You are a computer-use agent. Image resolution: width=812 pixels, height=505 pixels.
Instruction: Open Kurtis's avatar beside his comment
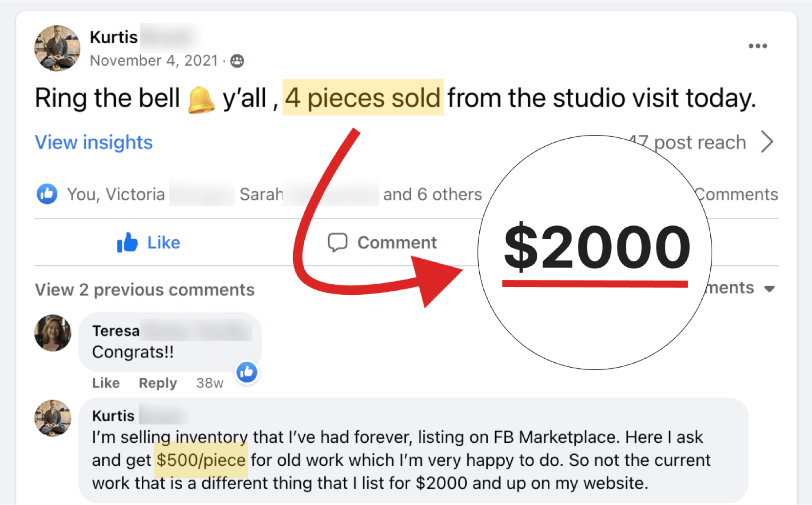point(53,418)
